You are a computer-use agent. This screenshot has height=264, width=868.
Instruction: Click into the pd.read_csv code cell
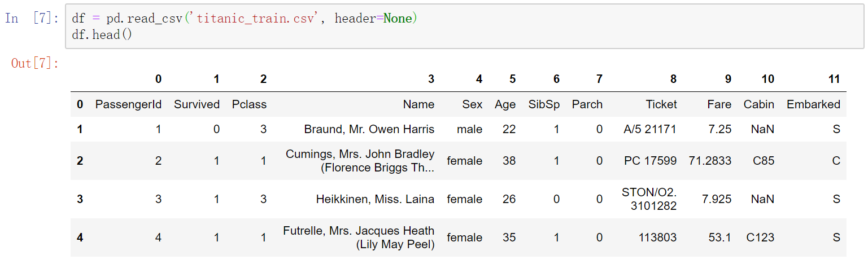point(463,27)
